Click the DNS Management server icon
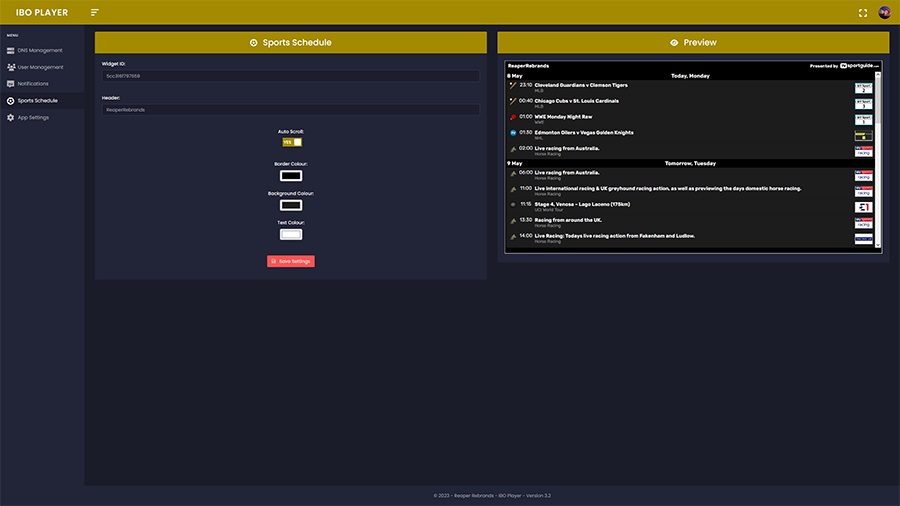Screen dimensions: 900x506 pos(11,50)
